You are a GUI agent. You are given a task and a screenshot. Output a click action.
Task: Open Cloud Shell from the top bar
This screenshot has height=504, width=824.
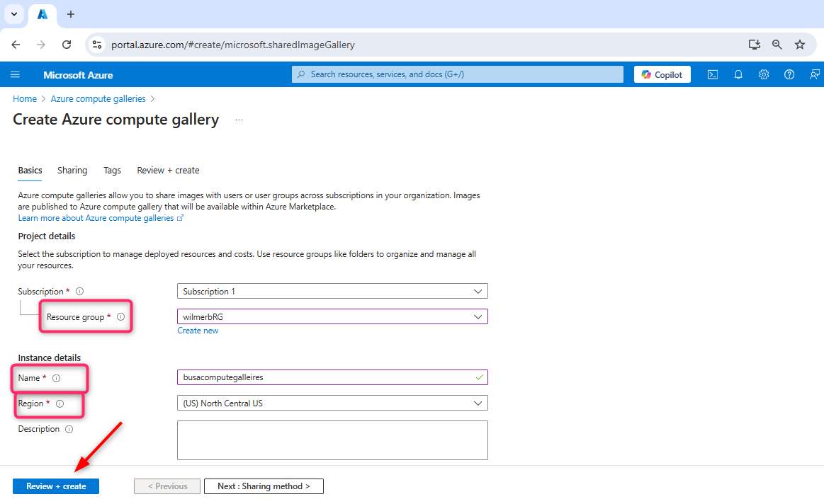713,74
